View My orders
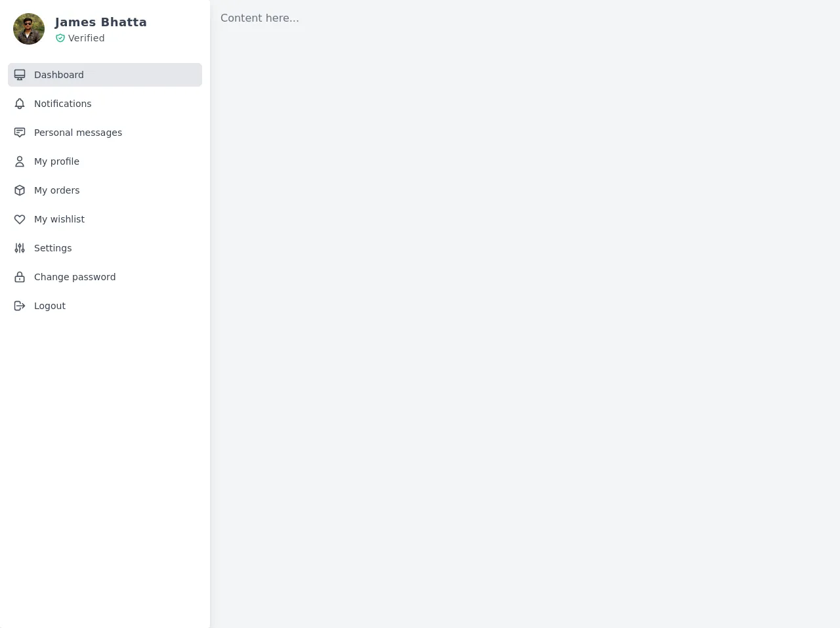The height and width of the screenshot is (628, 840). point(57,190)
